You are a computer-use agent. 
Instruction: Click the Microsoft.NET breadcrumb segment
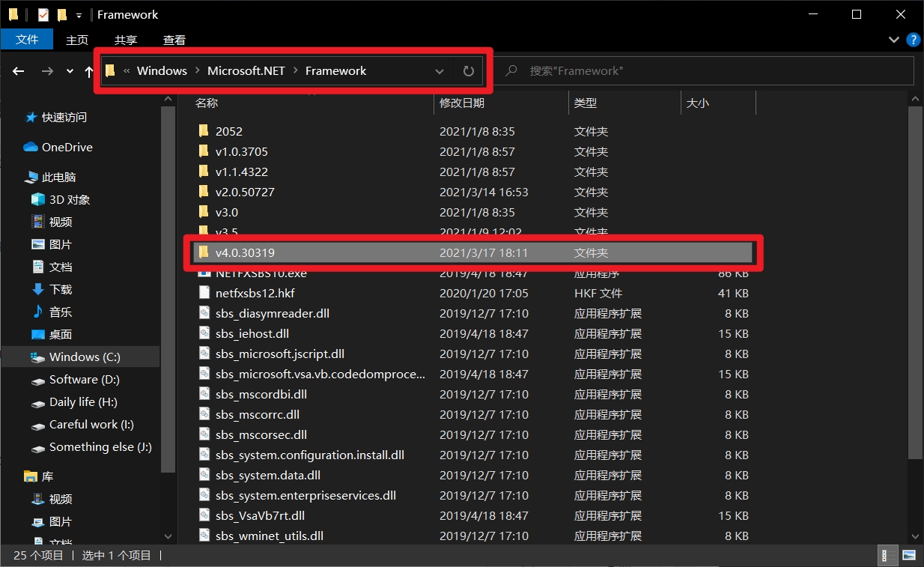coord(246,70)
